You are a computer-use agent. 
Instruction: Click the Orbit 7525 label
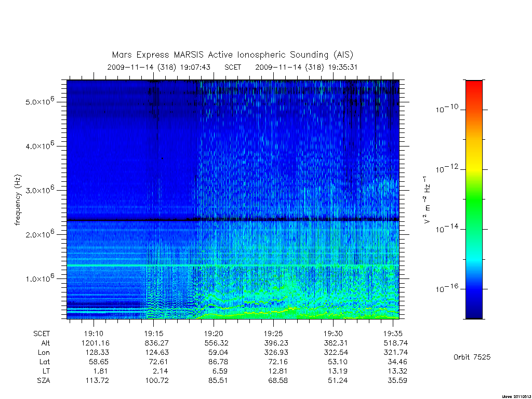click(472, 357)
